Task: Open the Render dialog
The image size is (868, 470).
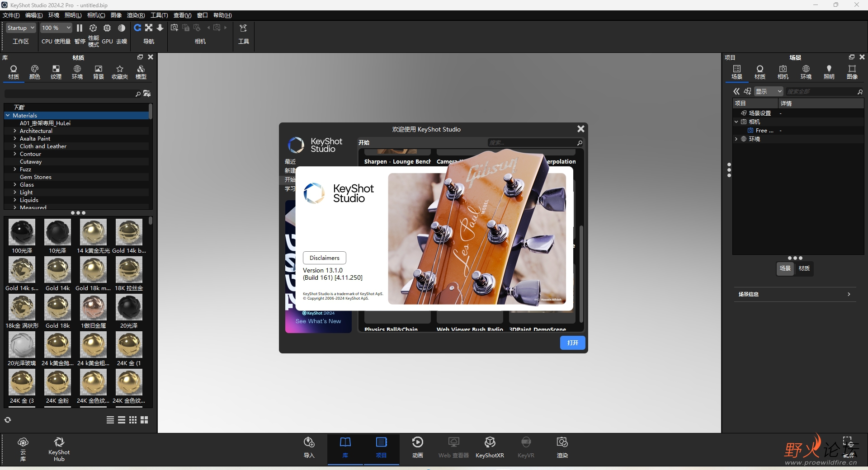Action: [x=562, y=447]
